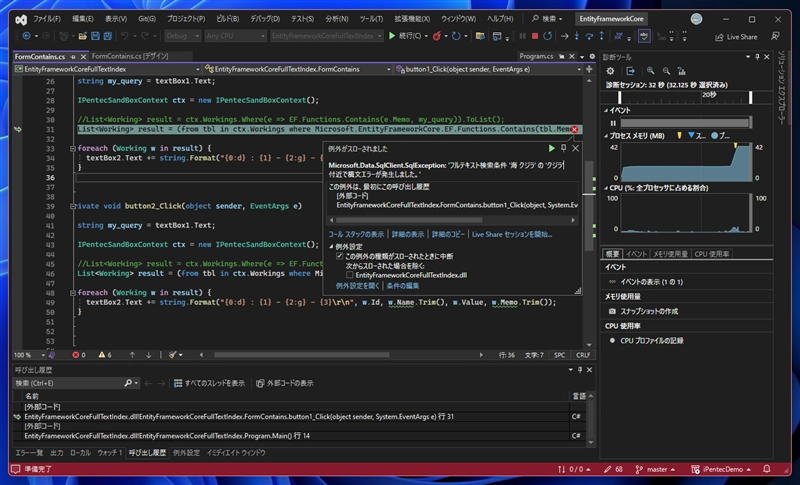Click the Undo arrow in toolbar
800x485 pixels.
tap(124, 36)
